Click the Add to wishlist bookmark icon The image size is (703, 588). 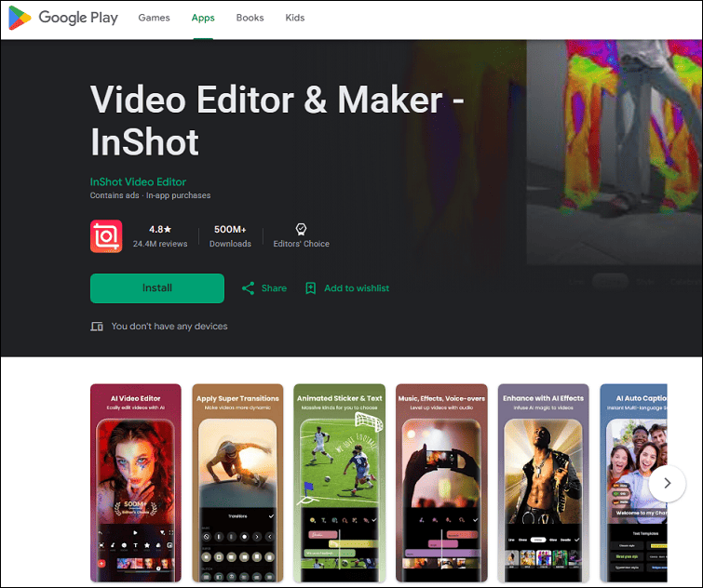[x=310, y=288]
